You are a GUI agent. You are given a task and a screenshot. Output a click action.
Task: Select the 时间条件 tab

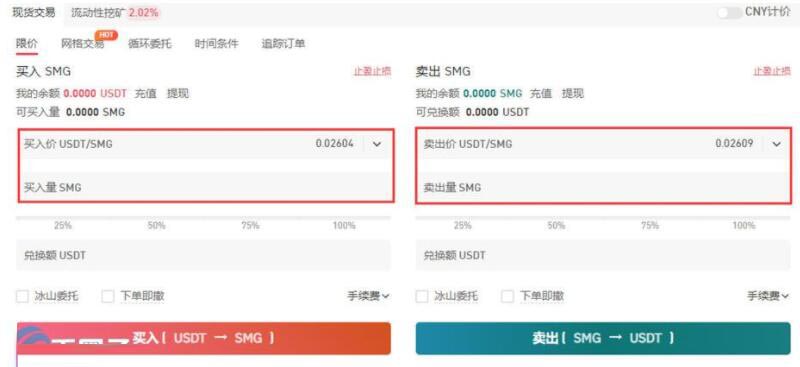point(216,44)
